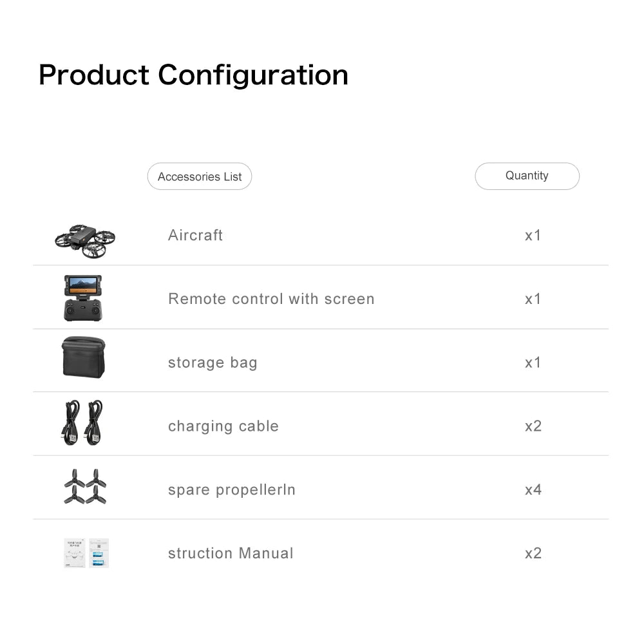Screen dimensions: 644x644
Task: Click the instruction manual booklets image
Action: point(86,553)
